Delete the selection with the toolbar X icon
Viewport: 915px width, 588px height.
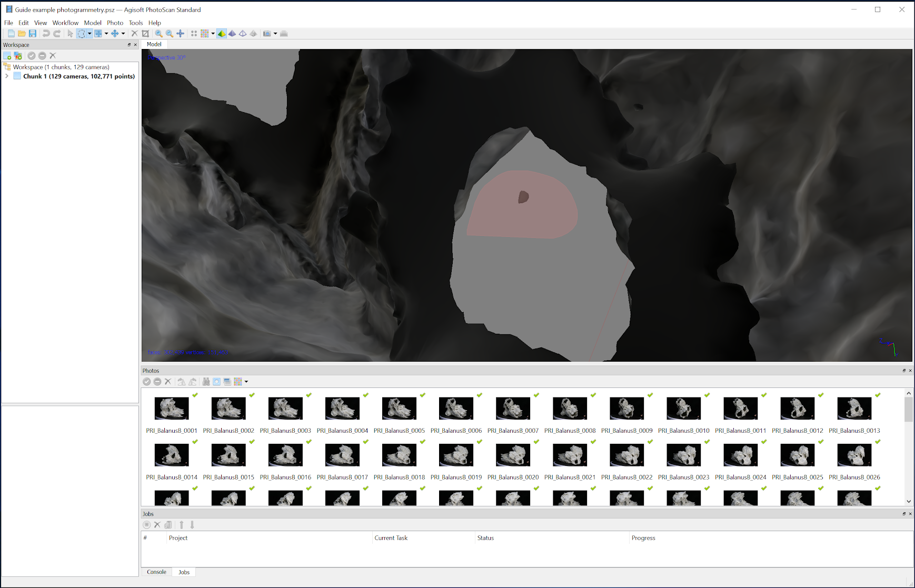[135, 34]
